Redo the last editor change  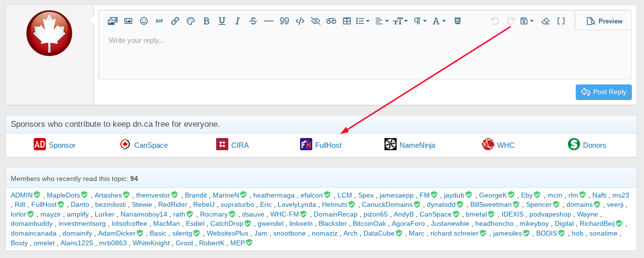(x=511, y=21)
